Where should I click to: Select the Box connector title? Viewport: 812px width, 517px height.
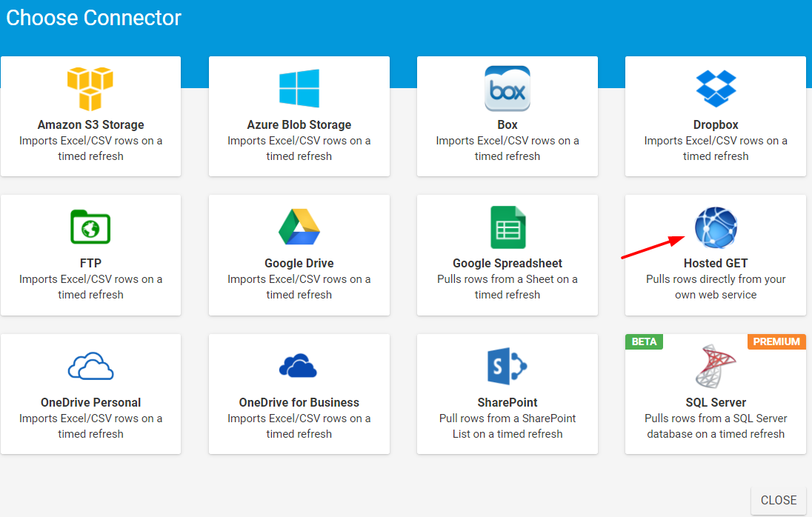pos(507,124)
